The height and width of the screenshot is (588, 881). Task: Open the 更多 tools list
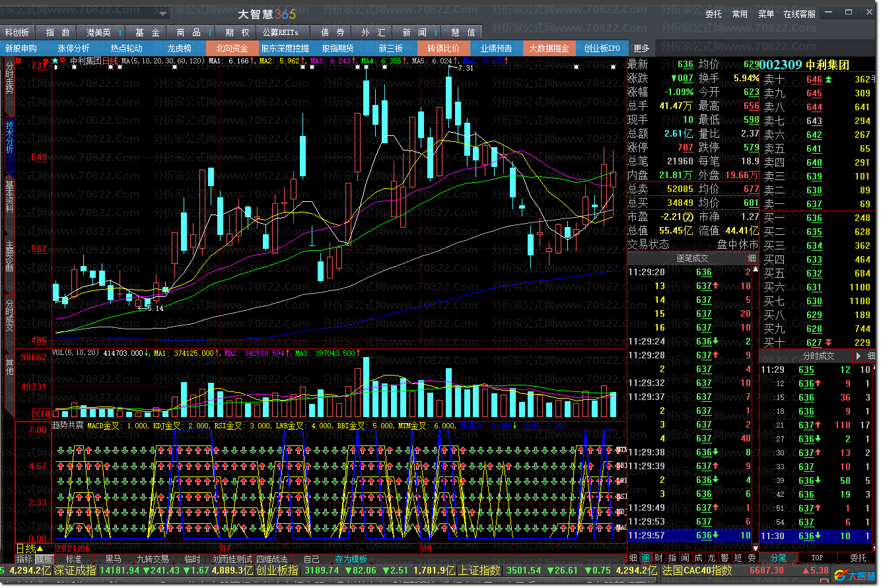641,48
